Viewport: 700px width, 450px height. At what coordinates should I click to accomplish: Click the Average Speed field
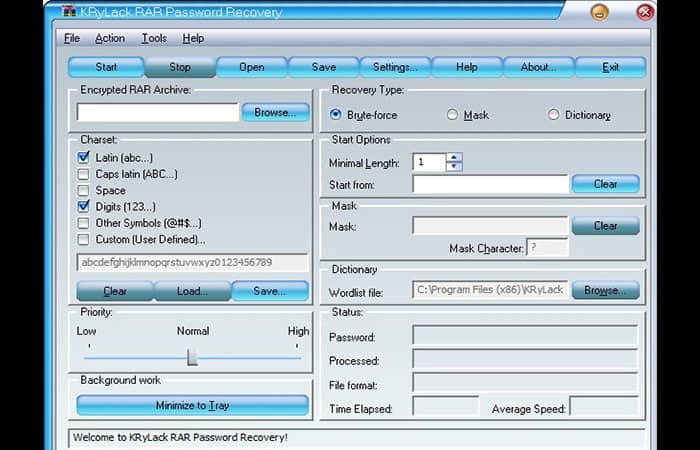604,407
